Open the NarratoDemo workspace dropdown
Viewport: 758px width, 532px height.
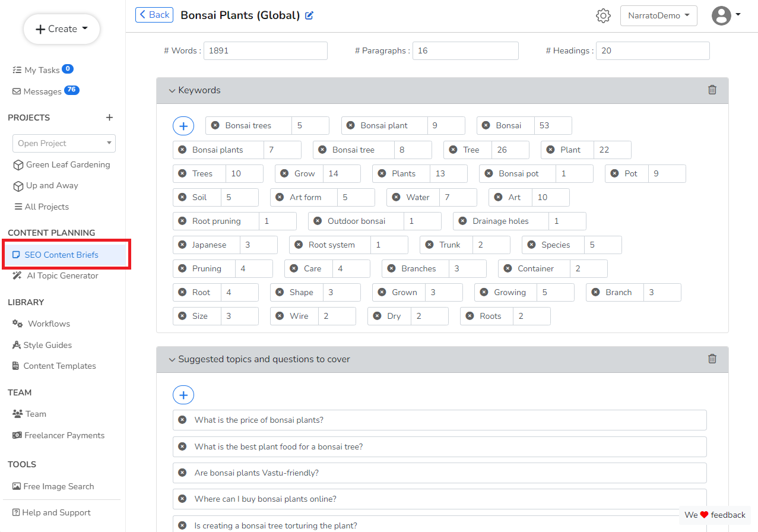tap(659, 15)
